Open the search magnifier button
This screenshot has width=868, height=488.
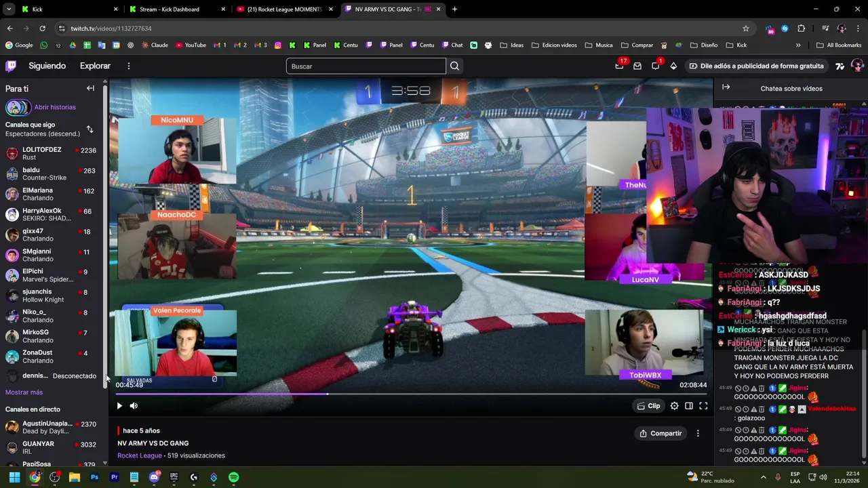[454, 66]
